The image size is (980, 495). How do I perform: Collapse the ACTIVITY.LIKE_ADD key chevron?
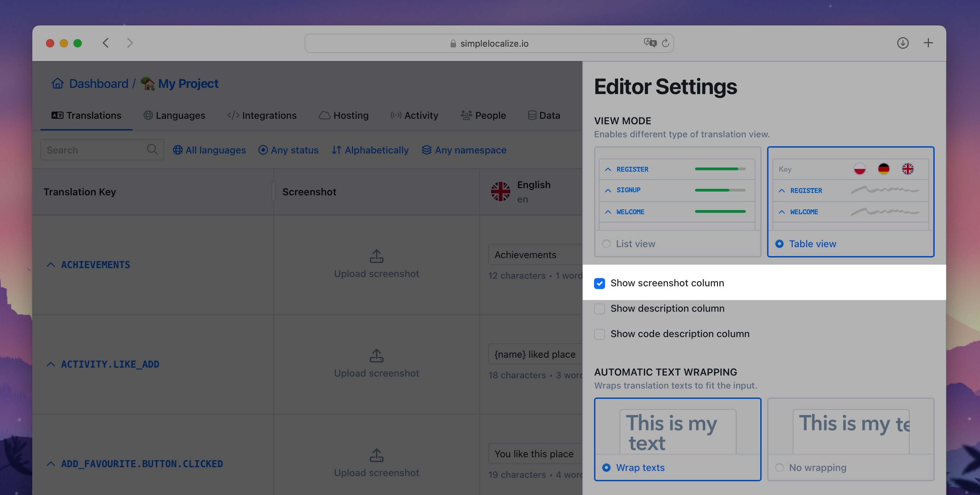50,364
